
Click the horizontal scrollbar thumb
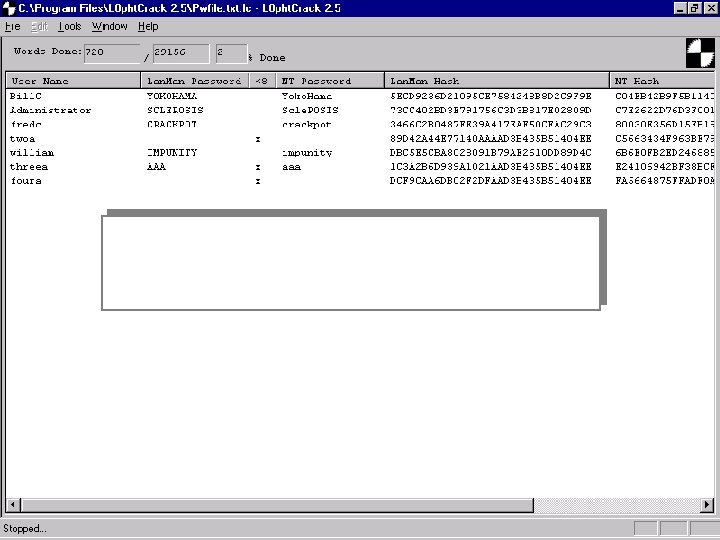(277, 505)
